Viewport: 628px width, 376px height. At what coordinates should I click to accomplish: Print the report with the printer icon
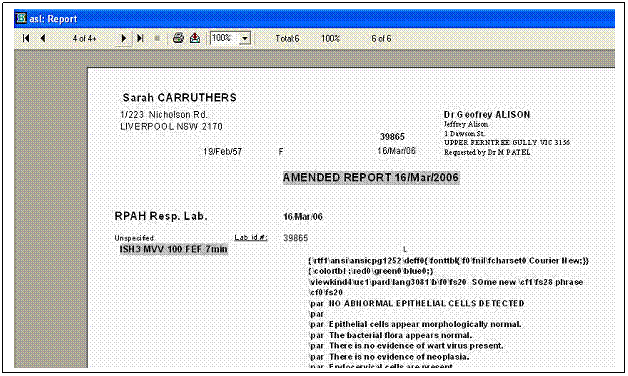178,38
